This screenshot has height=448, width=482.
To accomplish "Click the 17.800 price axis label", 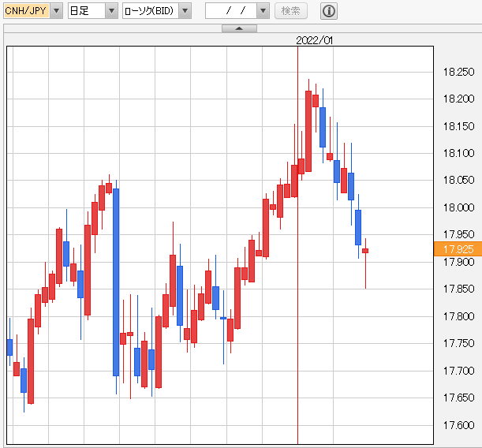I will (458, 316).
